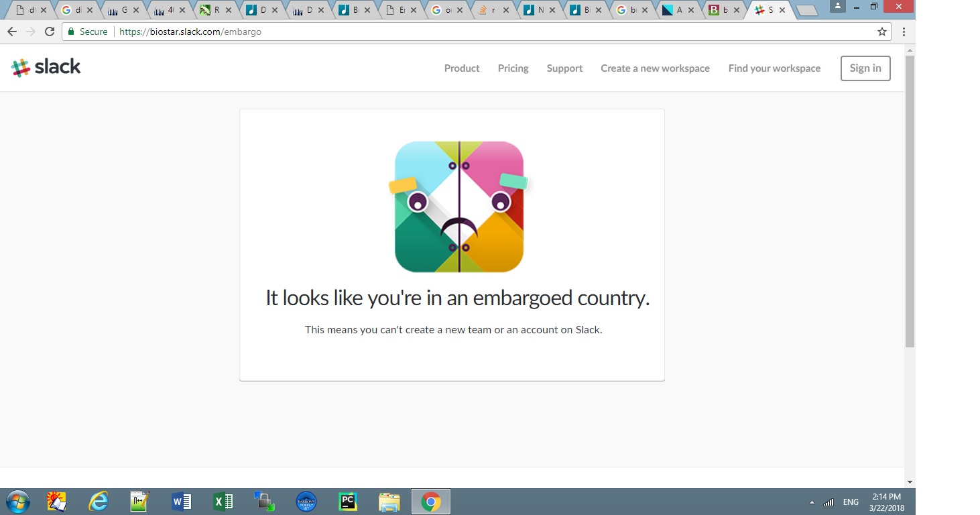
Task: Click the Chrome icon in the taskbar
Action: point(431,502)
